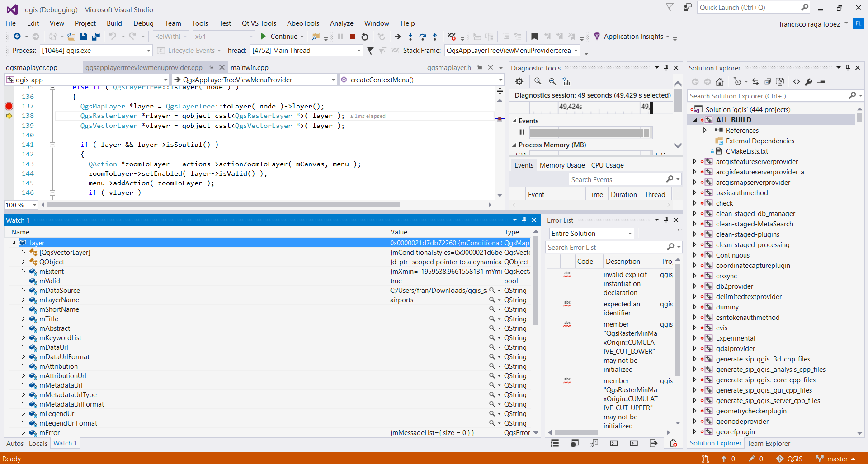Click the Step Over icon
The image size is (868, 464).
click(x=422, y=37)
